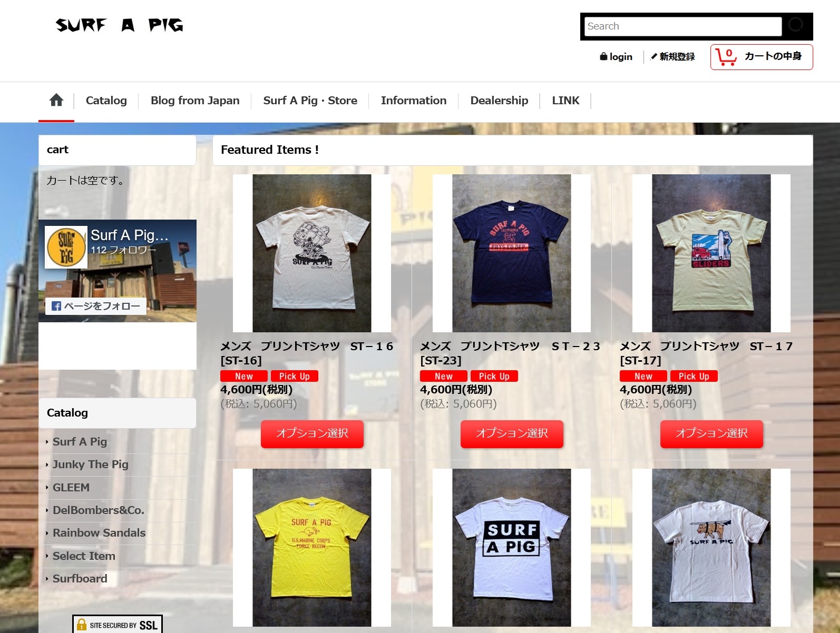Click the SSL secured site badge

click(118, 625)
